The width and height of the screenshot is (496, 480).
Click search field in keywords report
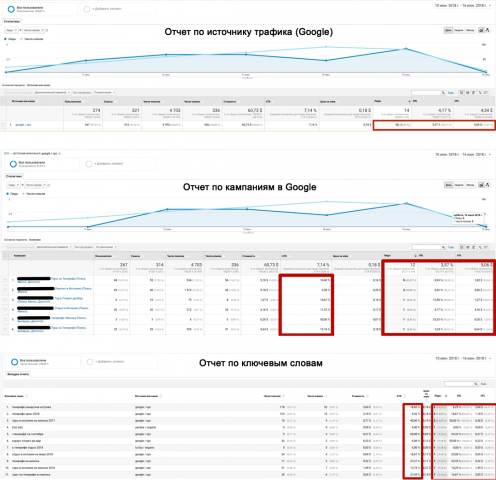pos(459,384)
